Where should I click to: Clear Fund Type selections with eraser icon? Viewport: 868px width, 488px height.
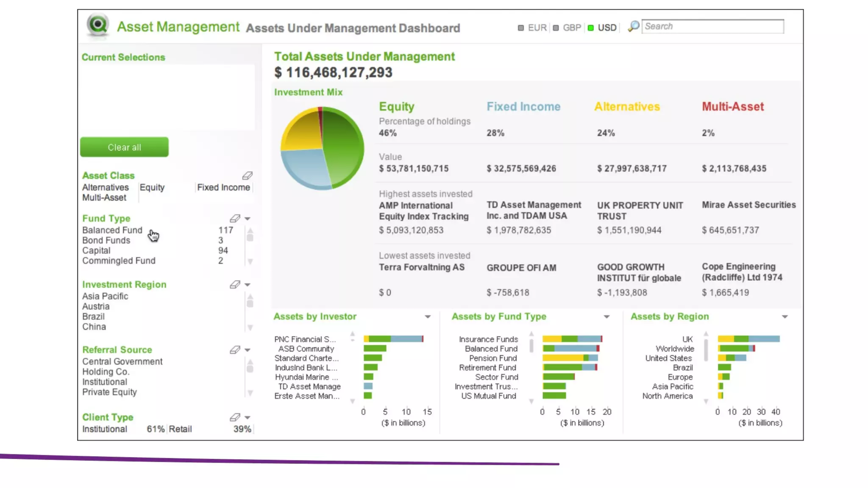tap(235, 219)
